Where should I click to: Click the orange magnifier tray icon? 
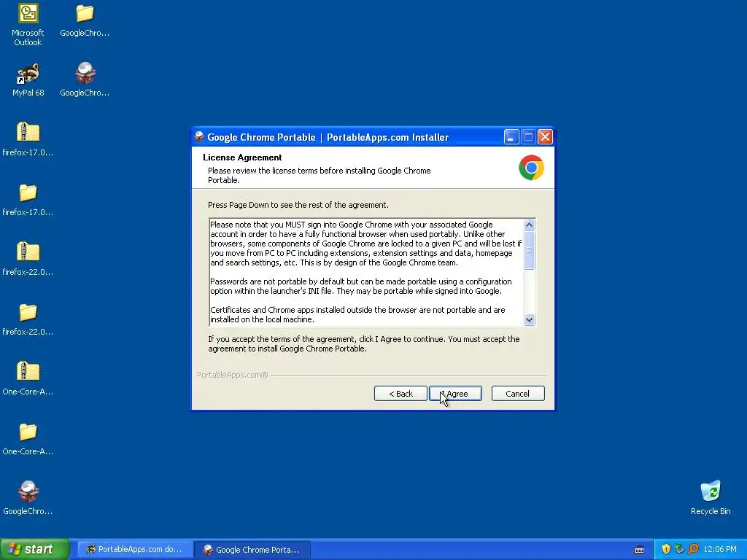693,549
